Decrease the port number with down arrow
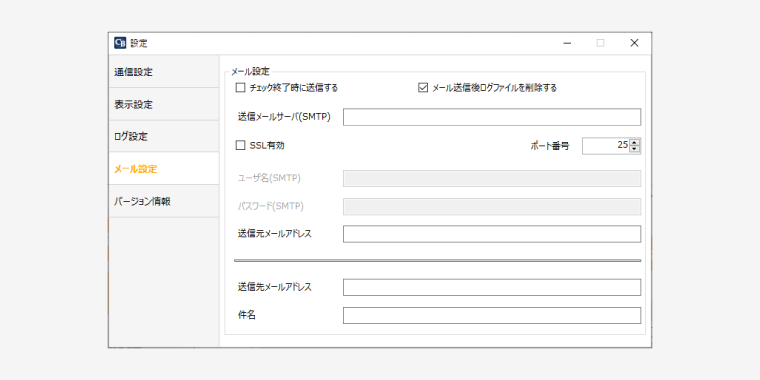Image resolution: width=760 pixels, height=380 pixels. pos(634,149)
